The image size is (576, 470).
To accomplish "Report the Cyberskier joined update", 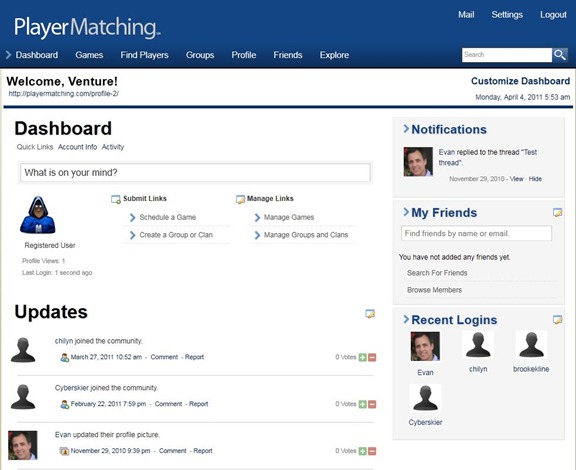I will coord(199,404).
